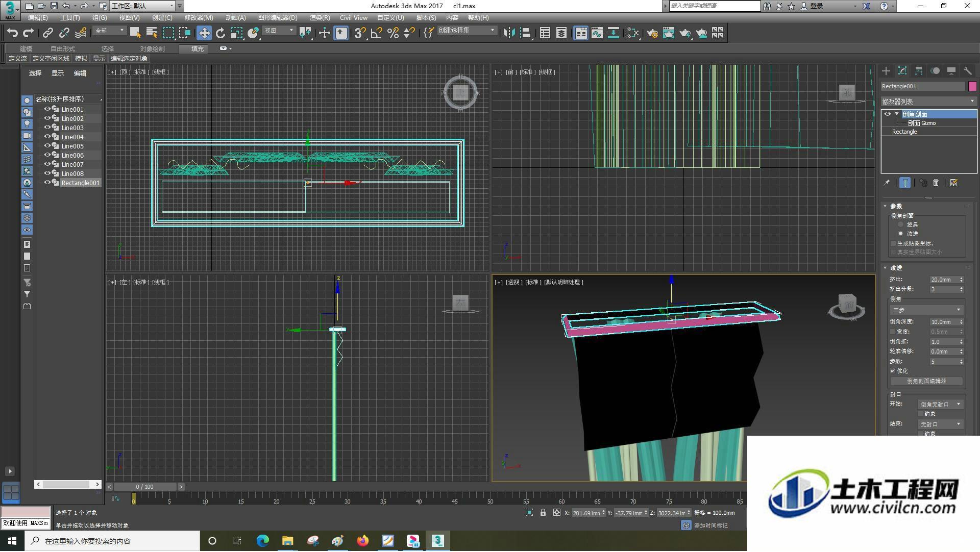The height and width of the screenshot is (552, 980).
Task: Toggle visibility eye of Rectangle001
Action: (x=47, y=183)
